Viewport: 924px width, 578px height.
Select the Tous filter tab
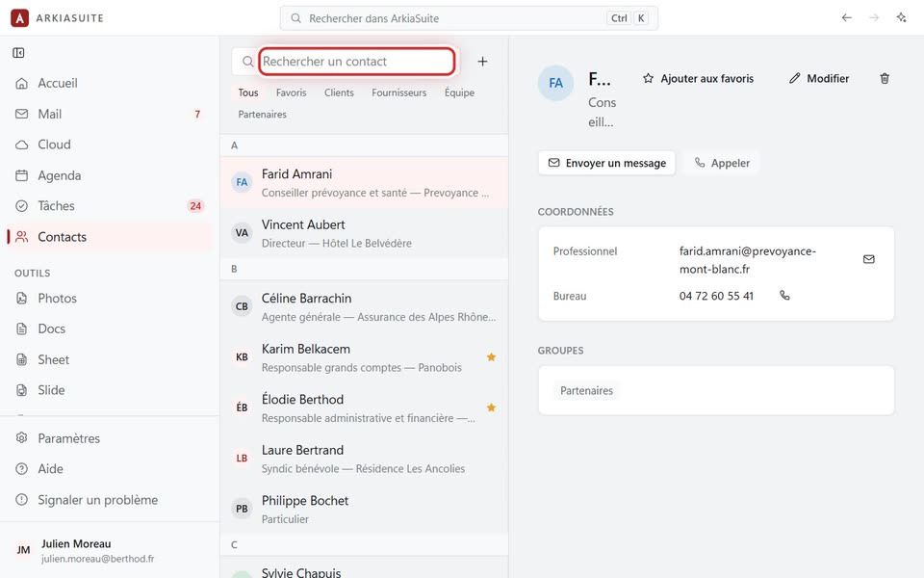click(x=248, y=92)
